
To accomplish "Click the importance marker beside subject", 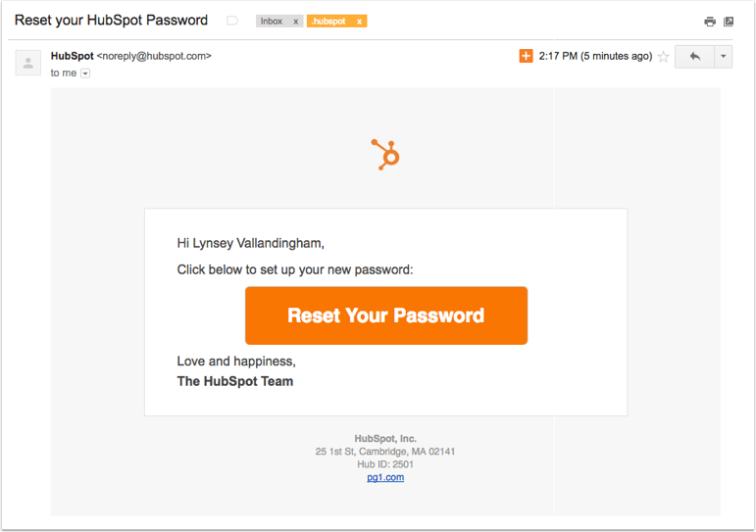I will (x=232, y=21).
